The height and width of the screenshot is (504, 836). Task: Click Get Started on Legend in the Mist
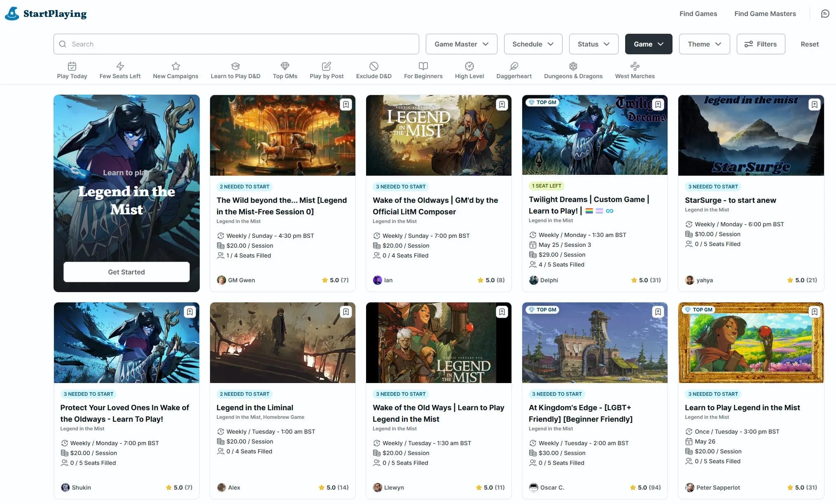pyautogui.click(x=126, y=272)
